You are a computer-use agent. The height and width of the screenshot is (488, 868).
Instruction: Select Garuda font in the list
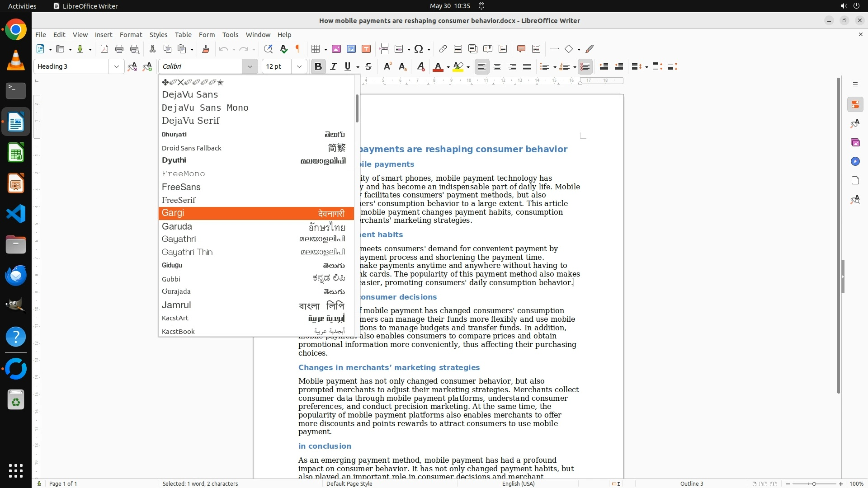(177, 226)
